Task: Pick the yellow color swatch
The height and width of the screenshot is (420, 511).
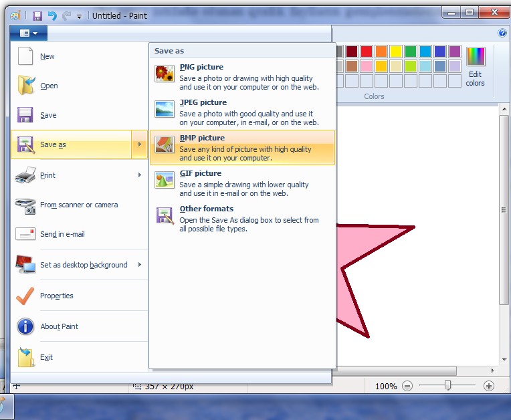Action: click(x=396, y=51)
